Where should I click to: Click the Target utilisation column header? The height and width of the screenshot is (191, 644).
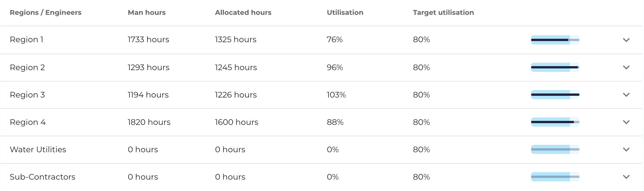tap(443, 13)
